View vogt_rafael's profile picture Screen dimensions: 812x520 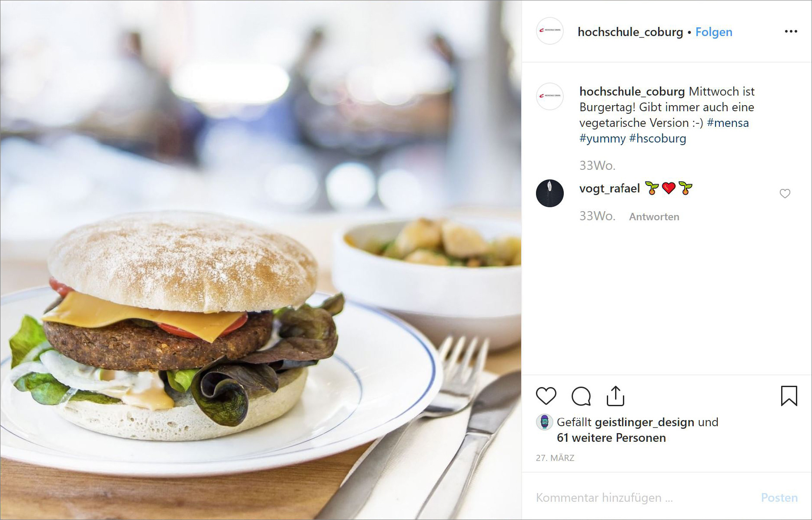550,193
